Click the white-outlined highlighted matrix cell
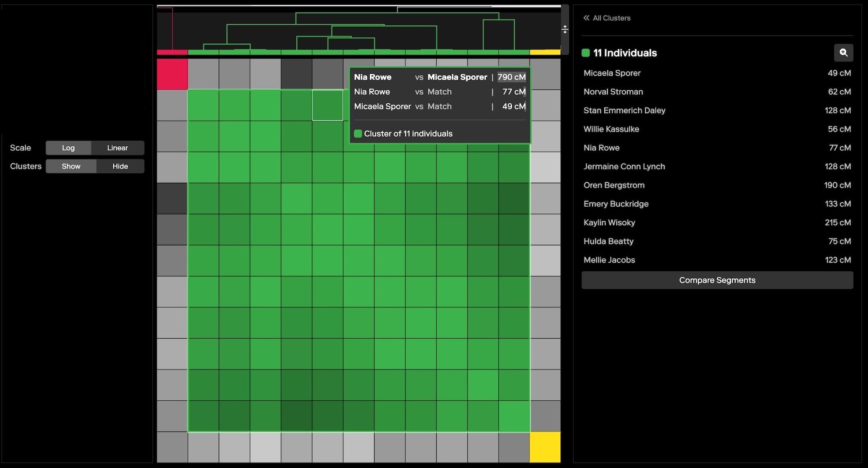Image resolution: width=868 pixels, height=468 pixels. point(328,105)
